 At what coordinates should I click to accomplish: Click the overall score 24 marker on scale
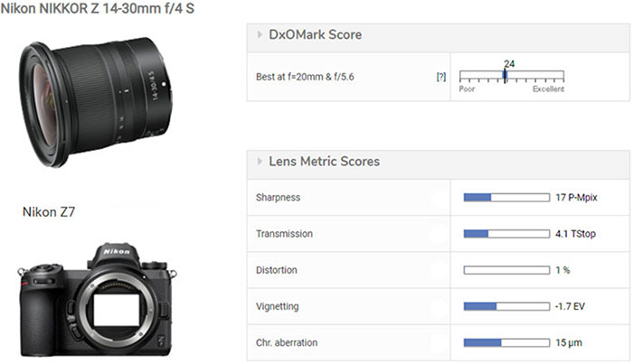point(505,74)
